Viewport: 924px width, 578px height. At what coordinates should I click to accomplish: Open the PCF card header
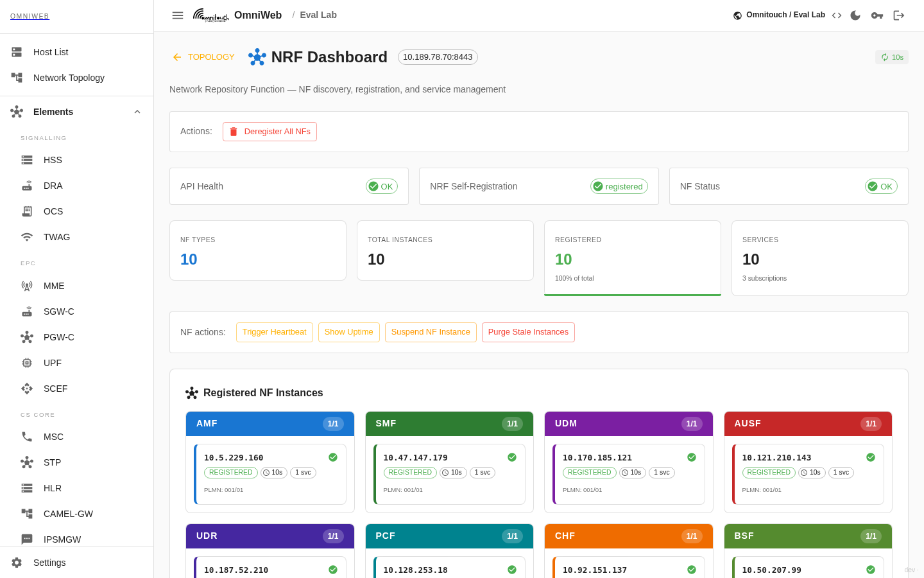449,536
